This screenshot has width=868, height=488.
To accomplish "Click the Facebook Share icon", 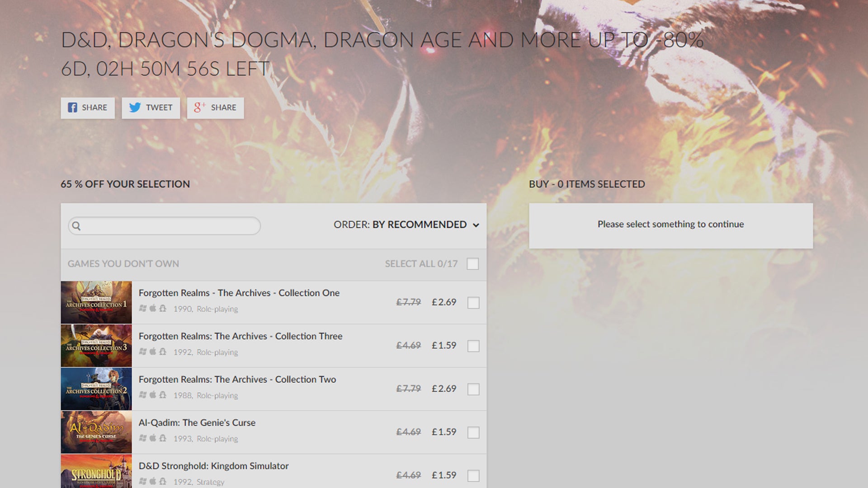I will pyautogui.click(x=72, y=108).
